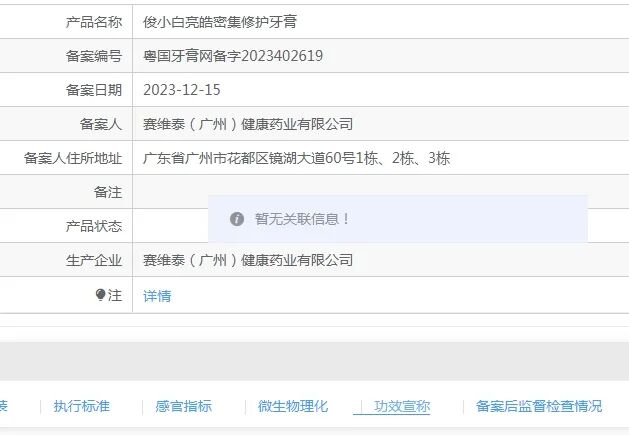629x435 pixels.
Task: Open the 微生物理化 tab
Action: 293,406
